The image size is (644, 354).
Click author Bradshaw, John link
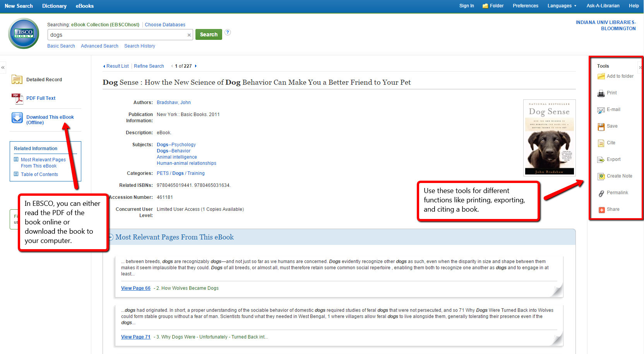coord(174,103)
